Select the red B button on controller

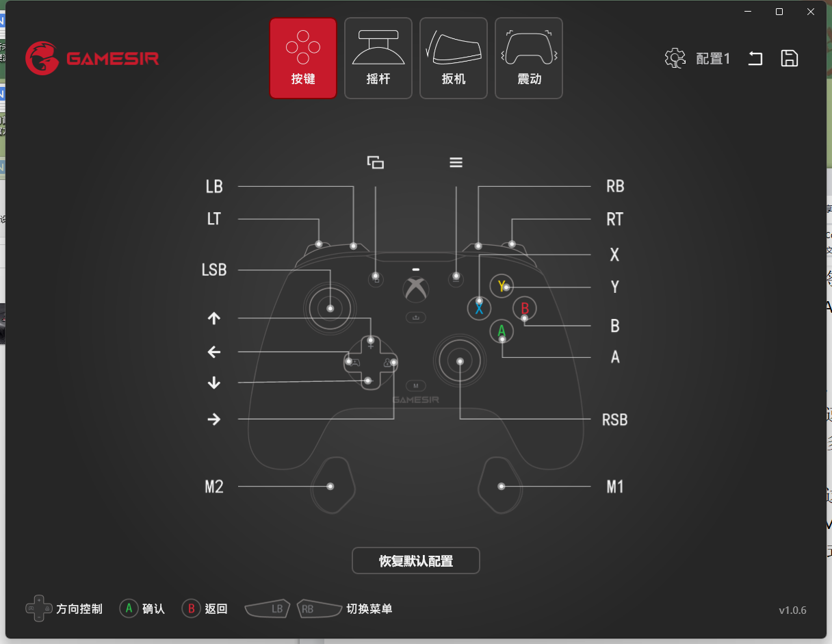tap(525, 308)
